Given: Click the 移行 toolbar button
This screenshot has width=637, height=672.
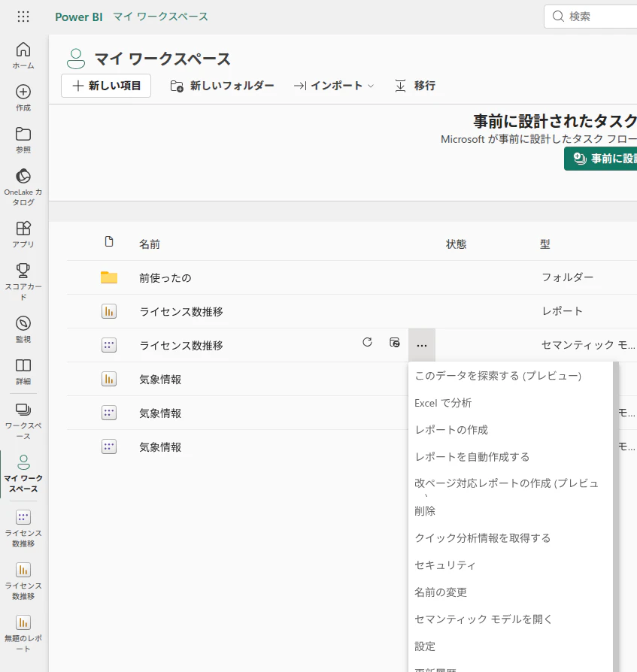Looking at the screenshot, I should click(415, 86).
